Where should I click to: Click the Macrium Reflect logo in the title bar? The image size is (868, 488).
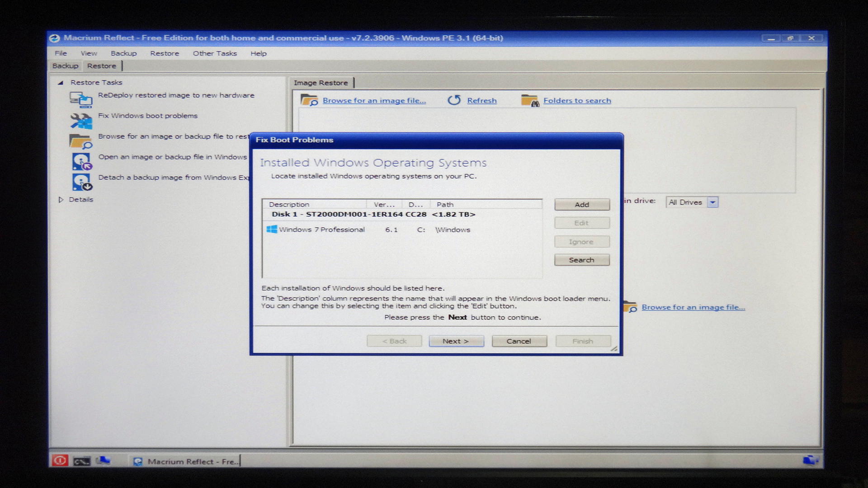coord(54,38)
